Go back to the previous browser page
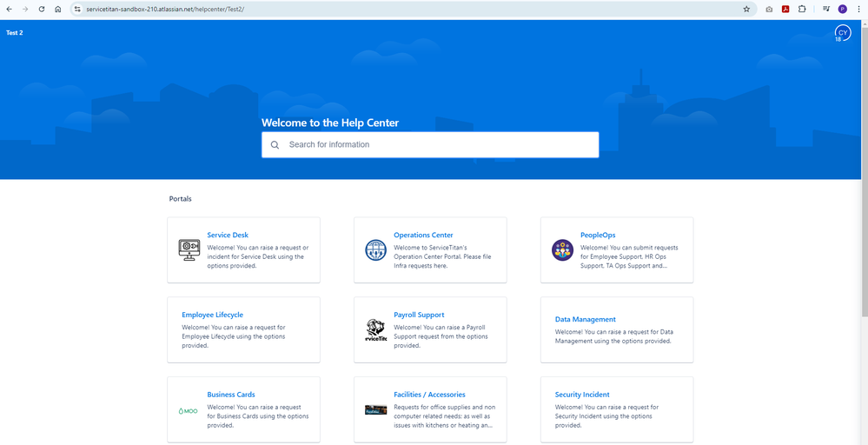This screenshot has height=445, width=868. tap(9, 9)
